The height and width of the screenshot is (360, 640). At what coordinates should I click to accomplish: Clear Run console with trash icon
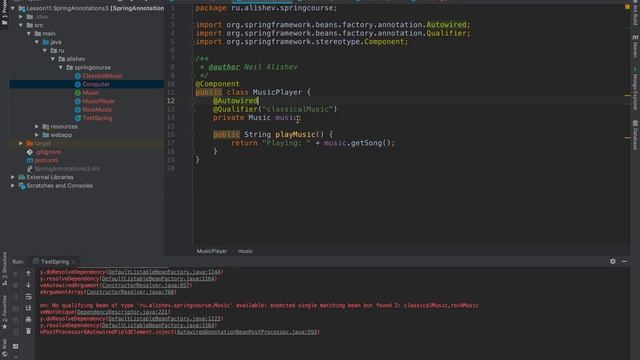point(28,331)
